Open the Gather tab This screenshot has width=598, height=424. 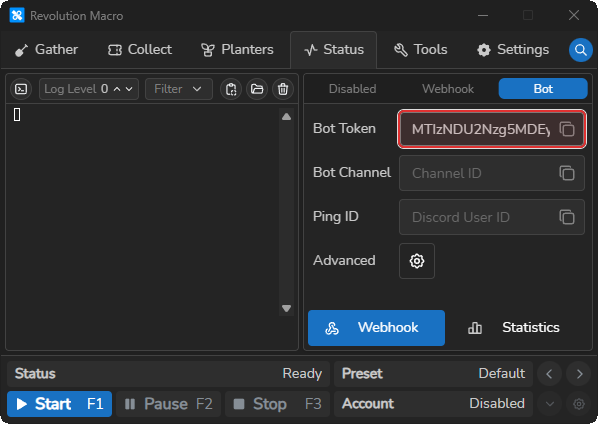tap(46, 50)
